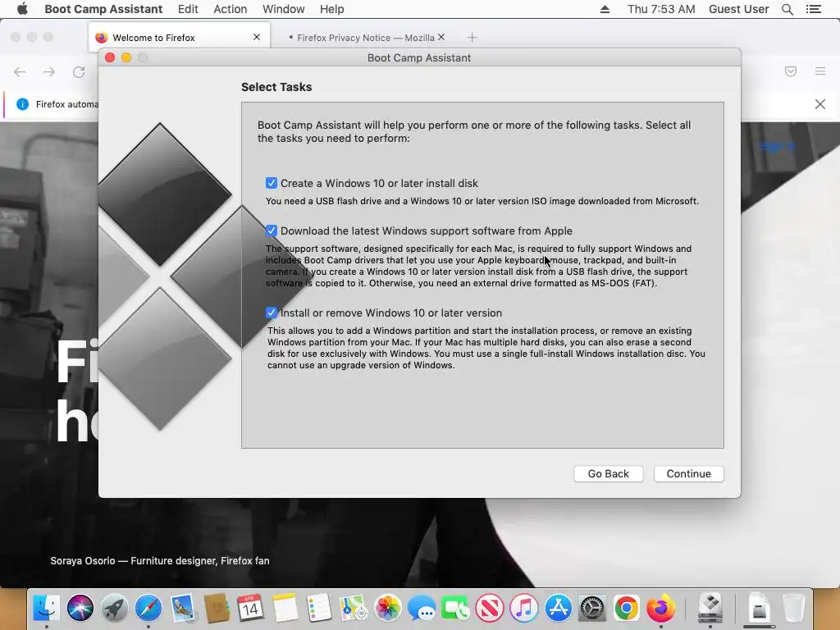Reload the page in Firefox
The image size is (840, 630).
[79, 72]
